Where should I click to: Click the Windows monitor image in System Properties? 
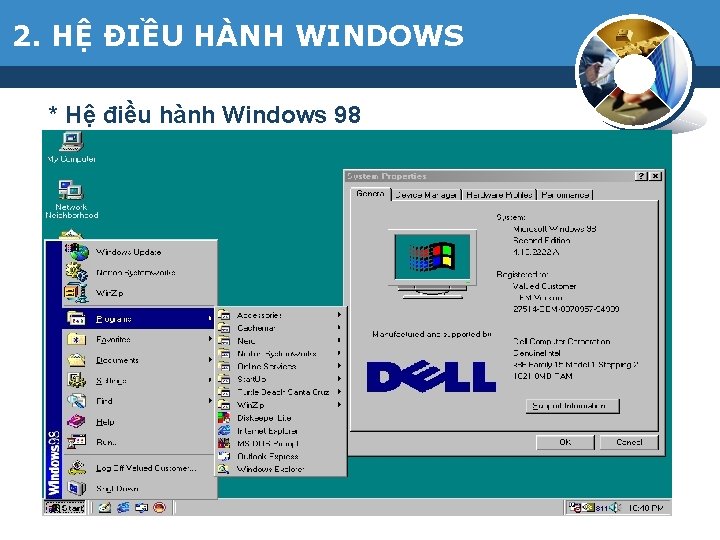coord(432,264)
